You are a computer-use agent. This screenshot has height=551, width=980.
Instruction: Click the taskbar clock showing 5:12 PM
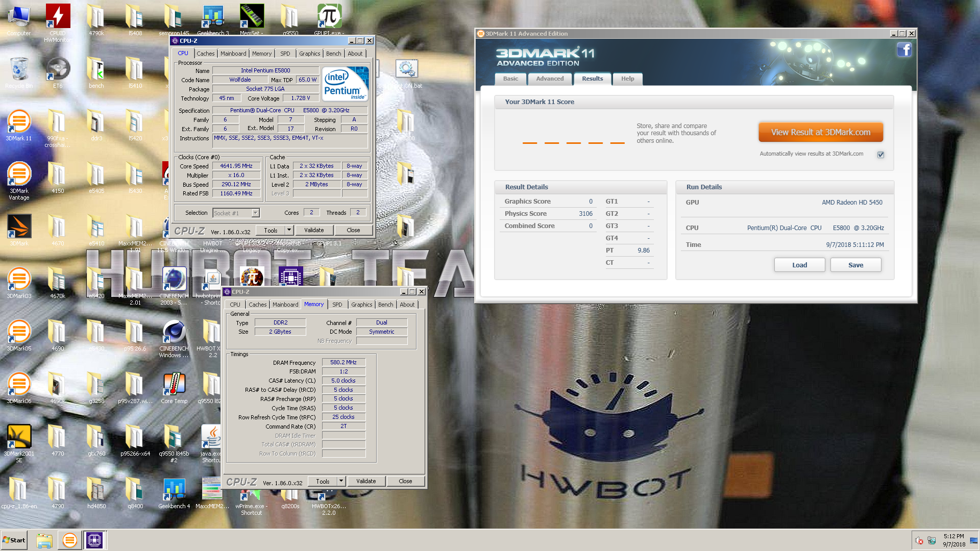pos(954,540)
